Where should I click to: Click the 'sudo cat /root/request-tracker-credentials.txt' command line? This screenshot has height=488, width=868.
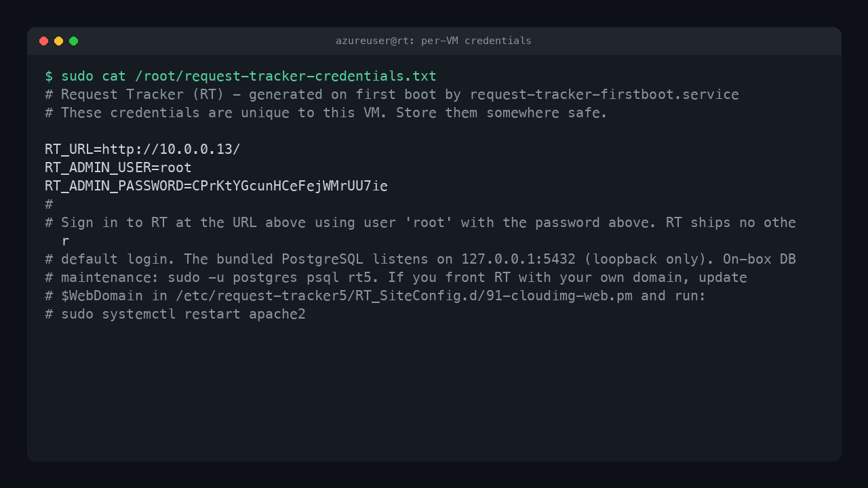[x=241, y=76]
